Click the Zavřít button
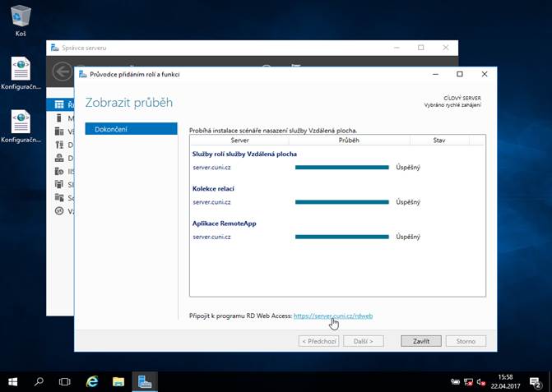The width and height of the screenshot is (552, 392). point(421,341)
